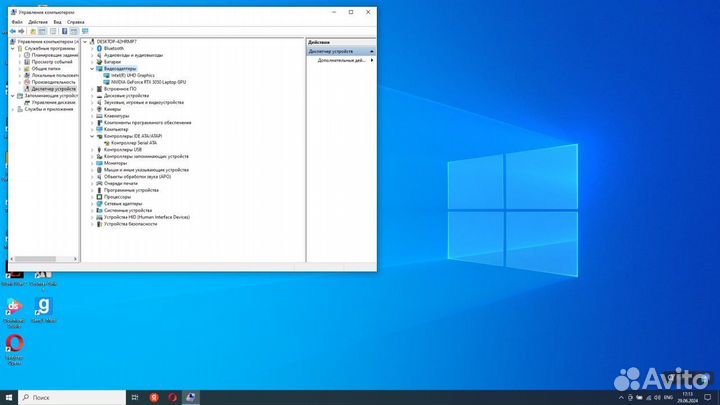Screen dimensions: 720x405
Task: Click the Properties sheet toolbar icon
Action: point(53,31)
